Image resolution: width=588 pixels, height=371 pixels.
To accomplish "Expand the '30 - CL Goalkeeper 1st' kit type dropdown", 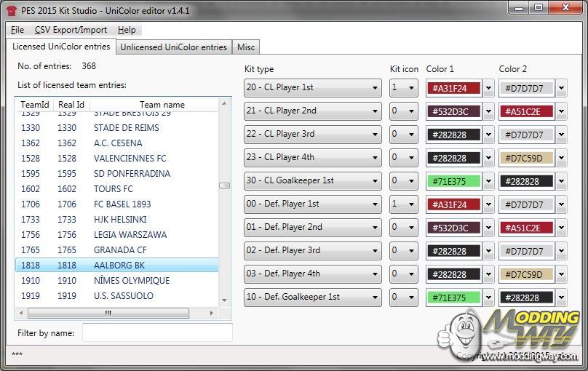I will click(x=376, y=181).
